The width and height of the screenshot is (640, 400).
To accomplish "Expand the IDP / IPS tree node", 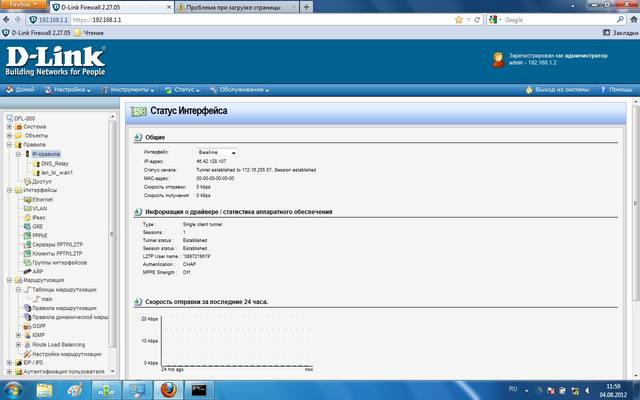I will (x=9, y=363).
